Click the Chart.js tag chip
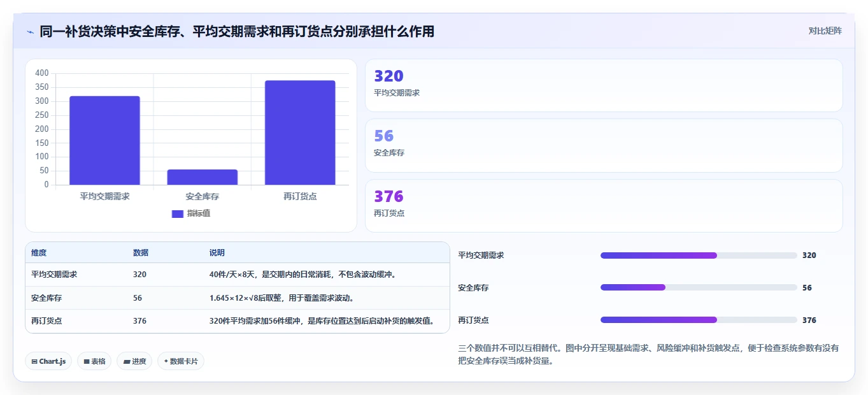This screenshot has width=868, height=395. tap(48, 361)
